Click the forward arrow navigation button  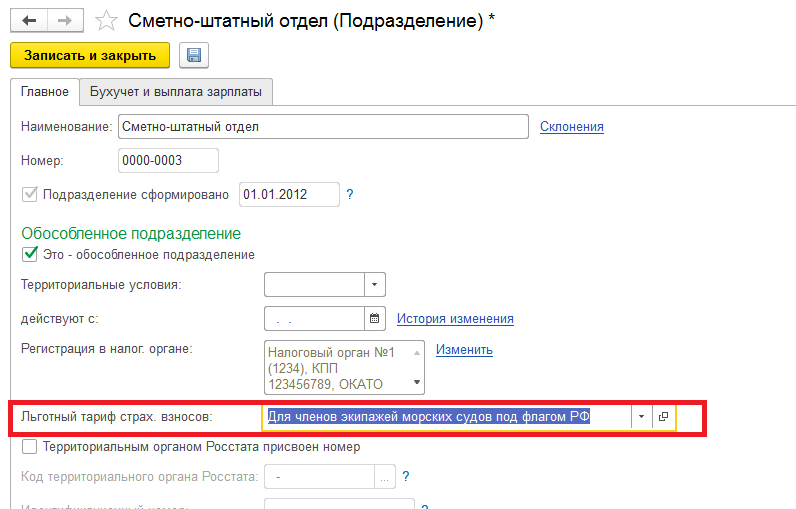click(x=65, y=21)
